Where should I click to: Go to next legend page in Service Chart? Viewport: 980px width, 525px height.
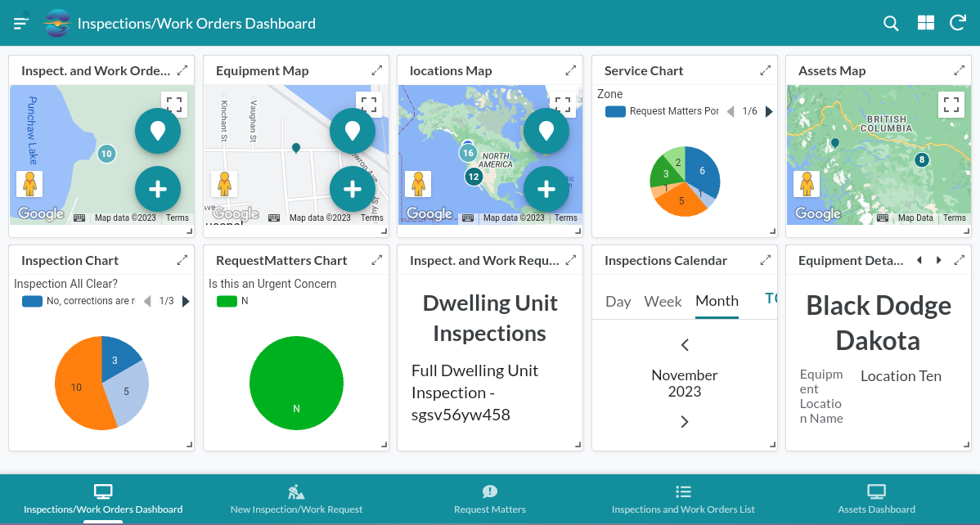click(x=767, y=111)
